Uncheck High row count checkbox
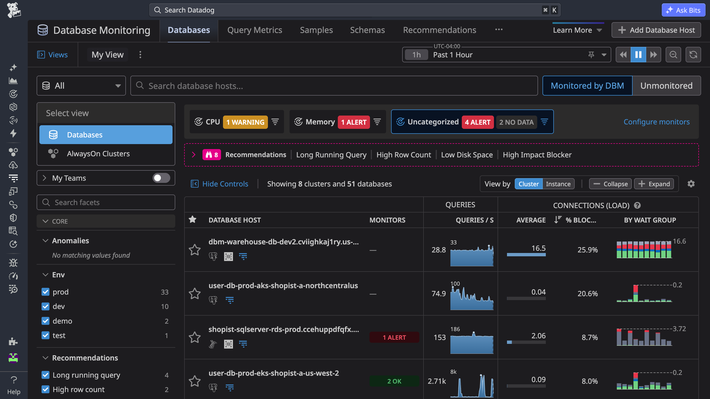This screenshot has height=399, width=710. pos(45,389)
